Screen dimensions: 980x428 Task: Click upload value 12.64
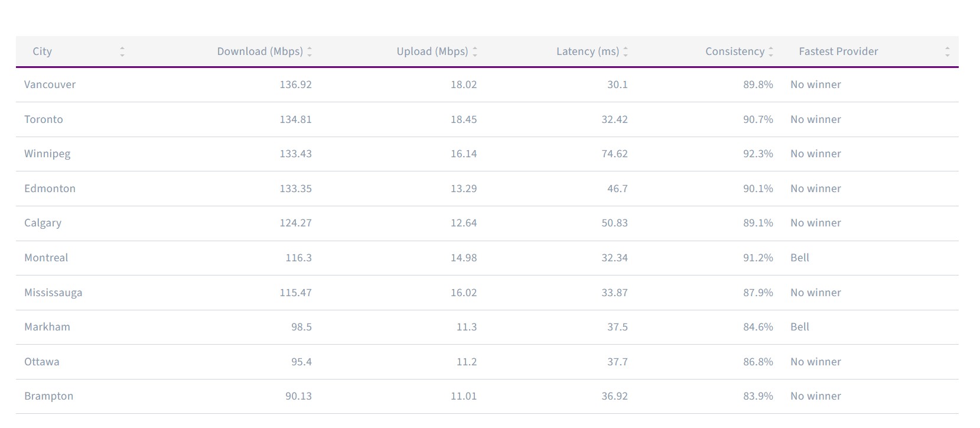point(464,223)
